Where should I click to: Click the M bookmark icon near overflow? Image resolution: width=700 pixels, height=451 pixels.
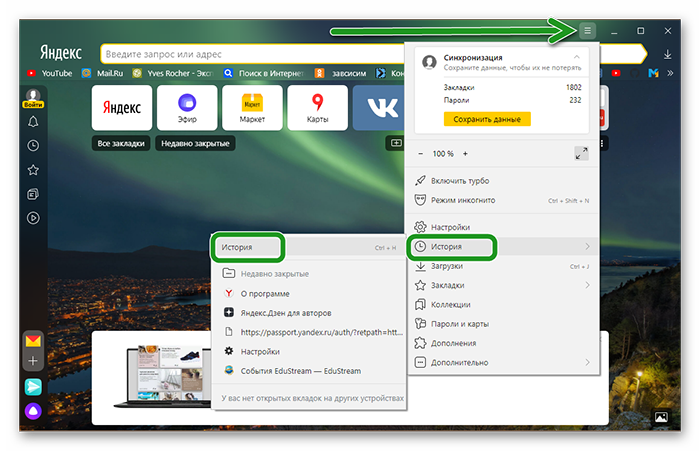[653, 73]
